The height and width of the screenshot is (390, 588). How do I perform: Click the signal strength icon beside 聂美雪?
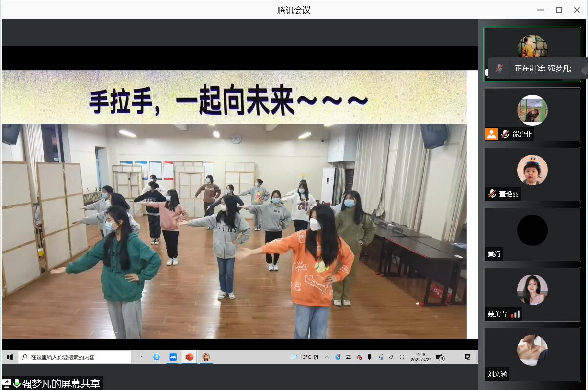click(515, 314)
